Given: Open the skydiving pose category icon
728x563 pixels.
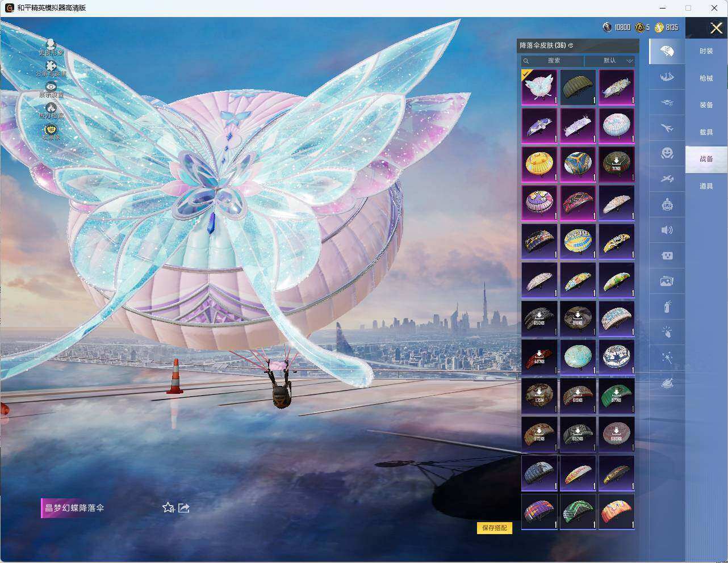Looking at the screenshot, I should [x=667, y=77].
